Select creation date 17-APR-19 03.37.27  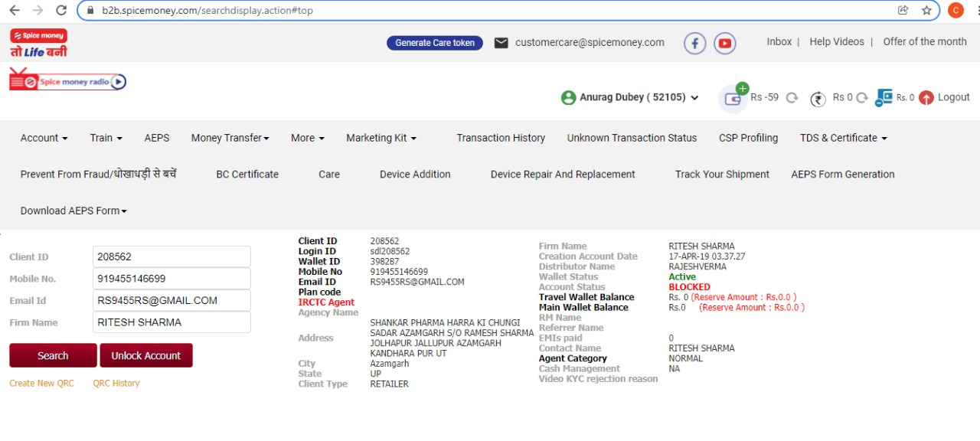click(707, 256)
